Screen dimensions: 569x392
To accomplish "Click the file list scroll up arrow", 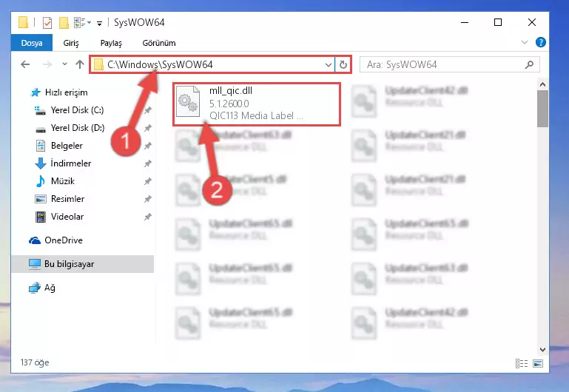I will tap(542, 84).
